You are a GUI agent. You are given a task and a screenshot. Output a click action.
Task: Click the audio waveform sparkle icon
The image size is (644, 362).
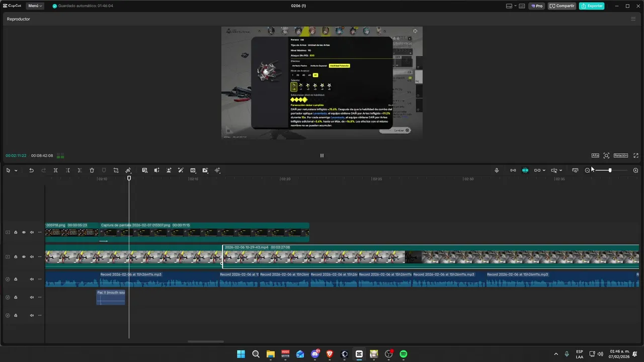click(x=217, y=170)
